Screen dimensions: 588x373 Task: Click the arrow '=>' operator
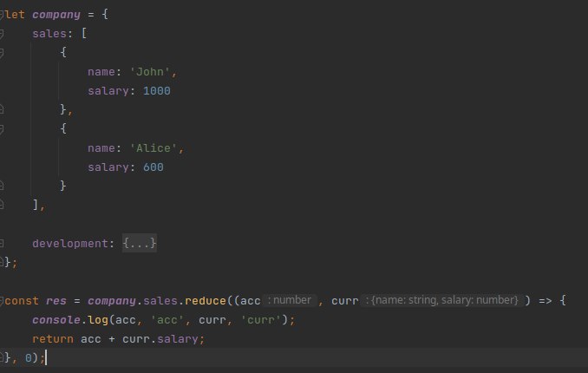coord(546,301)
